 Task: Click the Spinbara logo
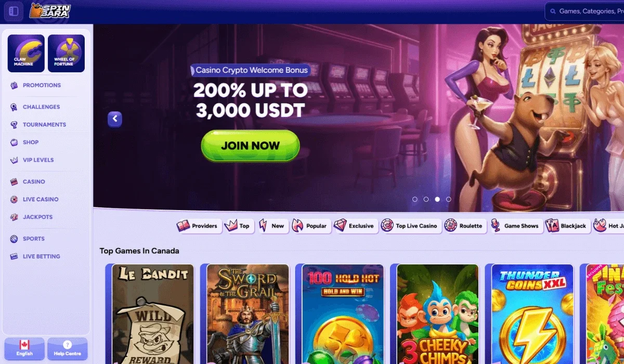[x=49, y=11]
